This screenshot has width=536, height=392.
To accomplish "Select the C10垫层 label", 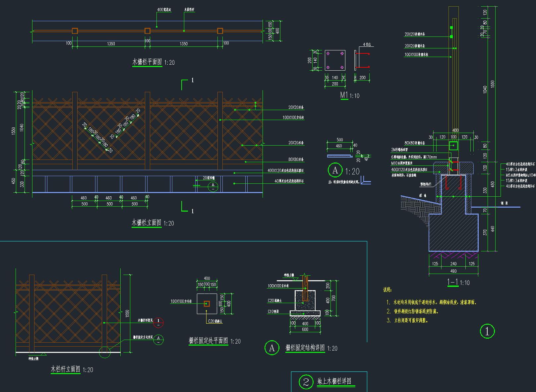I will 273,311.
